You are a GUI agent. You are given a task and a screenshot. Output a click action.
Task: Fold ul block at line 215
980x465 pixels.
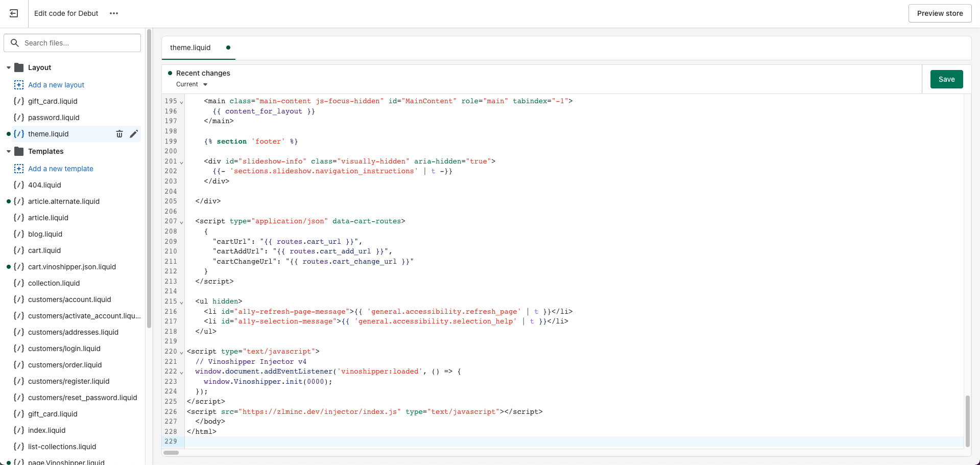pyautogui.click(x=181, y=303)
